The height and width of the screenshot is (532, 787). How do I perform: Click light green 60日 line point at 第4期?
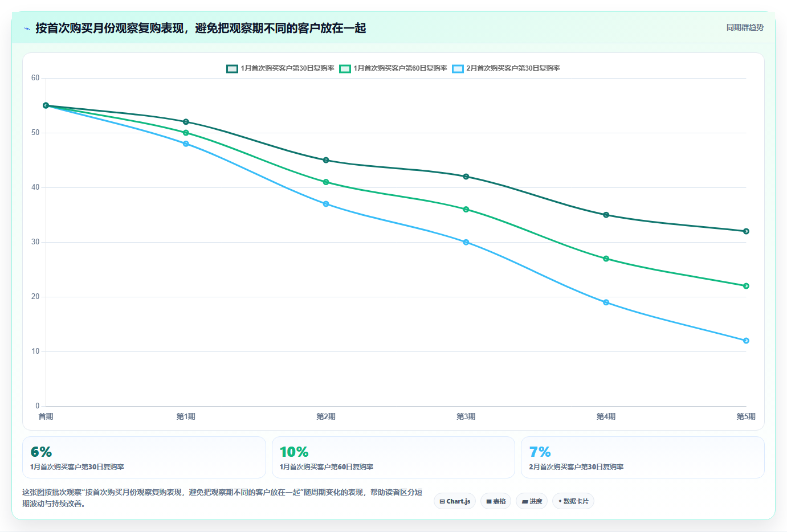coord(606,259)
